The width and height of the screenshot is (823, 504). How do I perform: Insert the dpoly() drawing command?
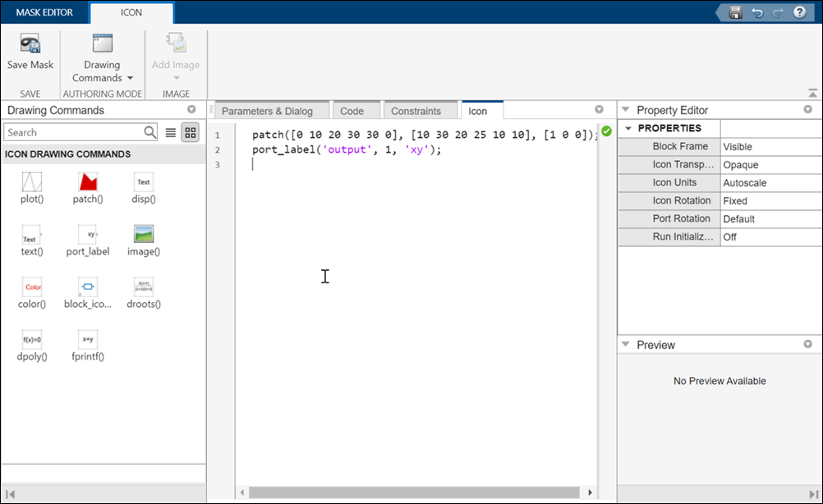coord(32,345)
